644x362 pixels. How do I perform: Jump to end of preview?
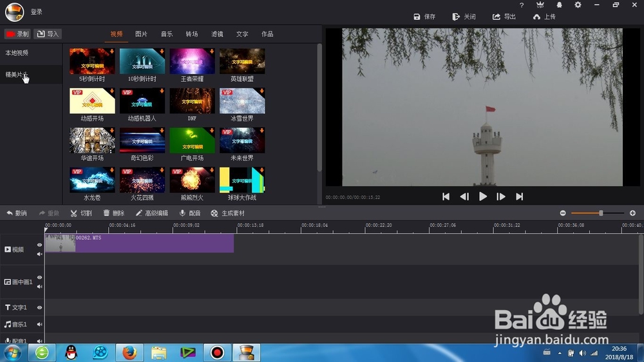tap(519, 197)
